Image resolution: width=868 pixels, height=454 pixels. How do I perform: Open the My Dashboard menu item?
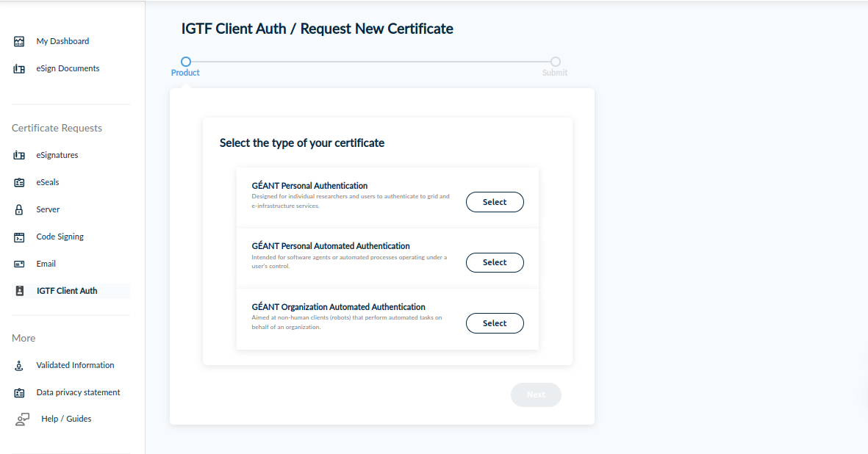click(x=62, y=42)
